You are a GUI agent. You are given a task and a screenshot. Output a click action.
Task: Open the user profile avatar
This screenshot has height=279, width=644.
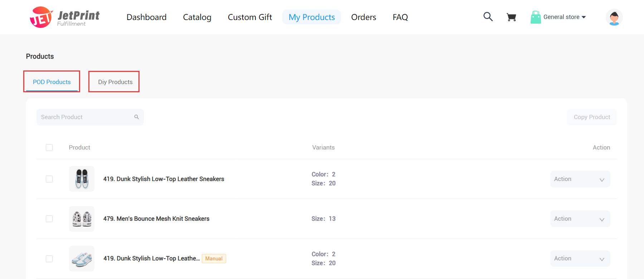click(614, 17)
